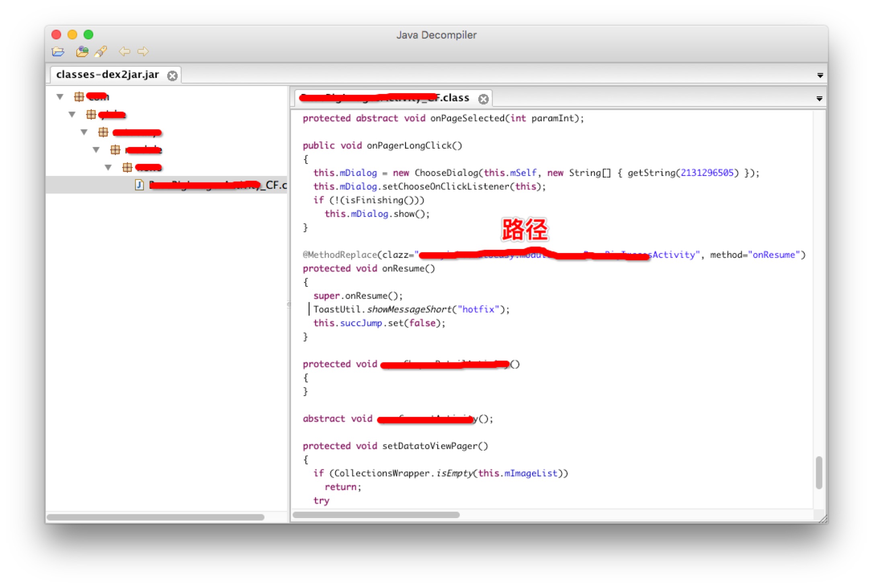Screen dimensions: 873x588
Task: Click the fourth-level package icon
Action: coord(115,150)
